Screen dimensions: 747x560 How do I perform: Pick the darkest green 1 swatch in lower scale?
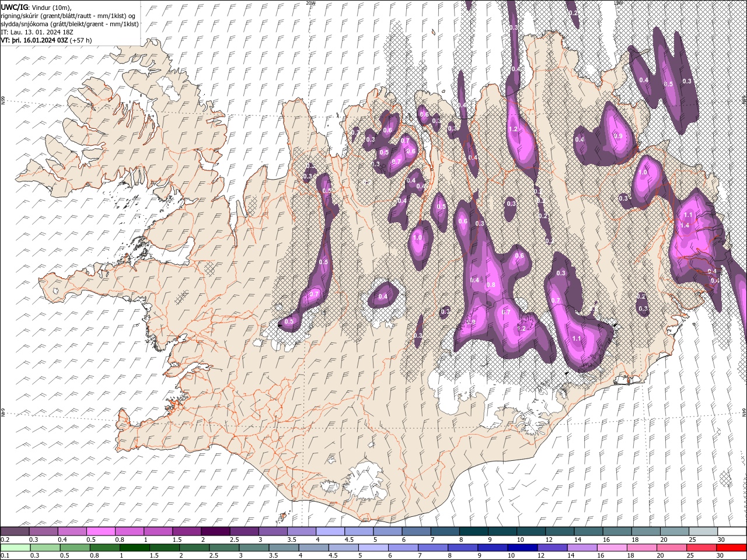coord(134,547)
